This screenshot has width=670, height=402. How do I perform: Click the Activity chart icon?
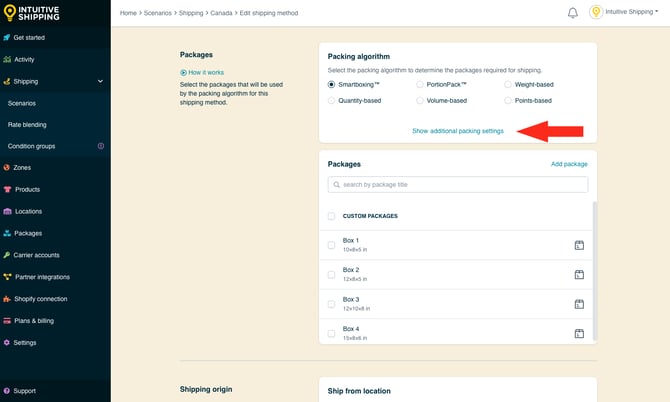point(7,59)
